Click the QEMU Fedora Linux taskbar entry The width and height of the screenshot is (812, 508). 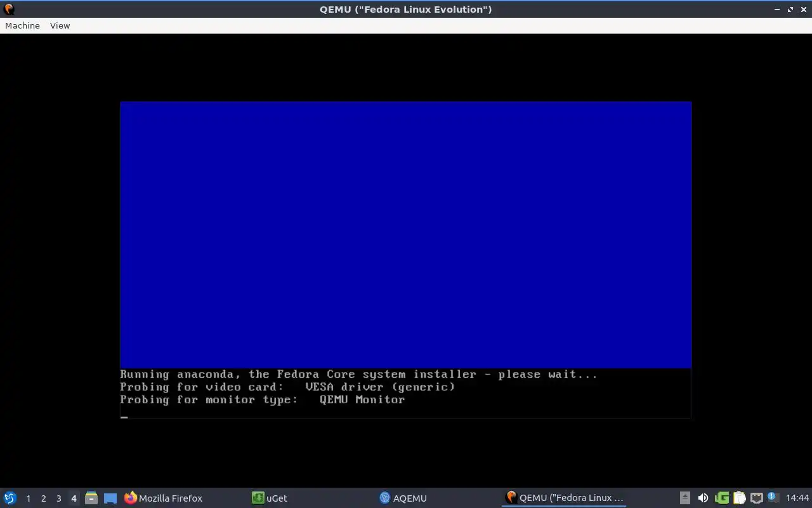(564, 498)
